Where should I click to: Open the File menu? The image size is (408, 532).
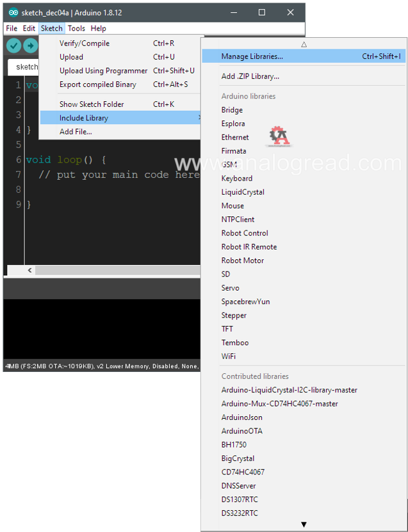12,29
